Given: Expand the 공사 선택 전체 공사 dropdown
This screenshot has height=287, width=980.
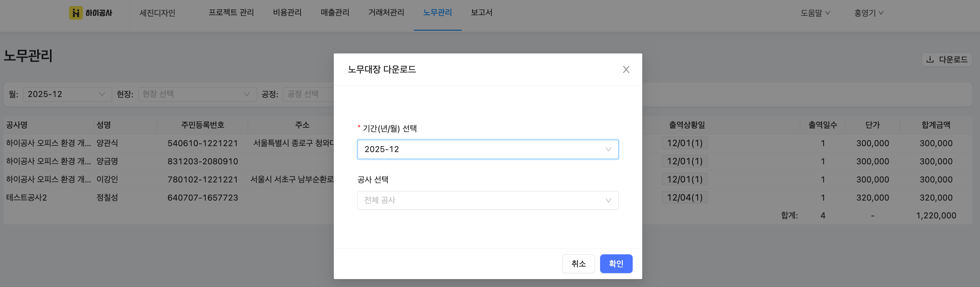Looking at the screenshot, I should point(487,200).
